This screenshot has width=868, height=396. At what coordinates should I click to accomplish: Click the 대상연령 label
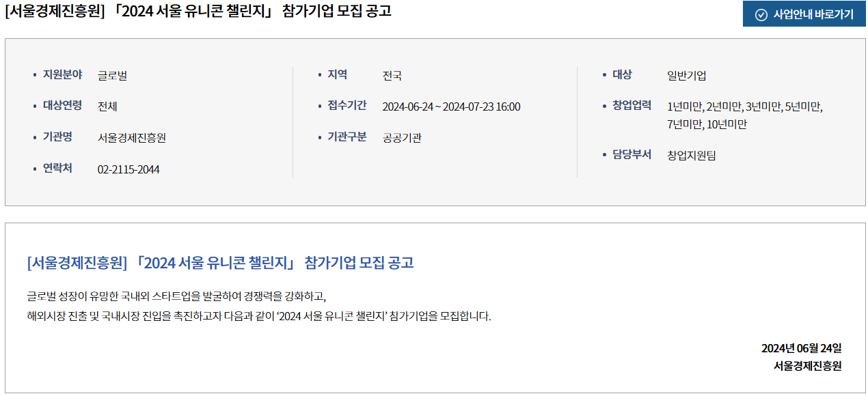[62, 105]
